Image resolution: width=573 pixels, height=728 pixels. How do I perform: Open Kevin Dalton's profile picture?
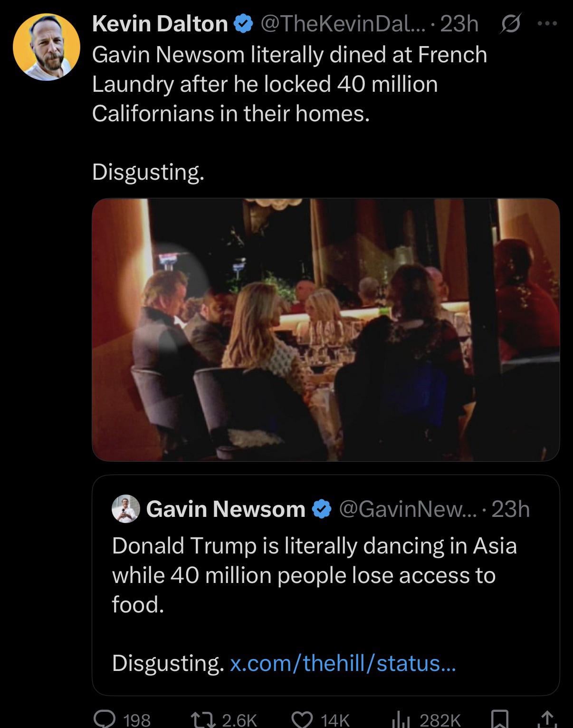[47, 46]
